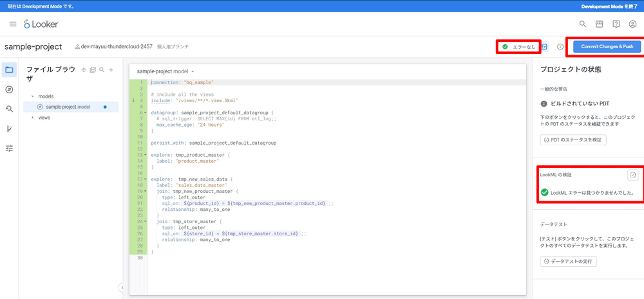Open the sample-project.model file dropdown arrow
Screen dimensions: 644x299
193,72
